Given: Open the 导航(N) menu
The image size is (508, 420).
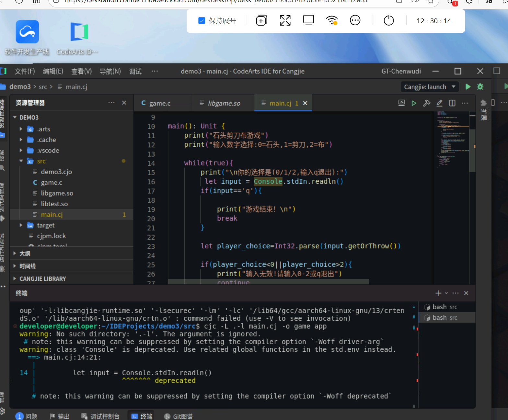Looking at the screenshot, I should 110,71.
